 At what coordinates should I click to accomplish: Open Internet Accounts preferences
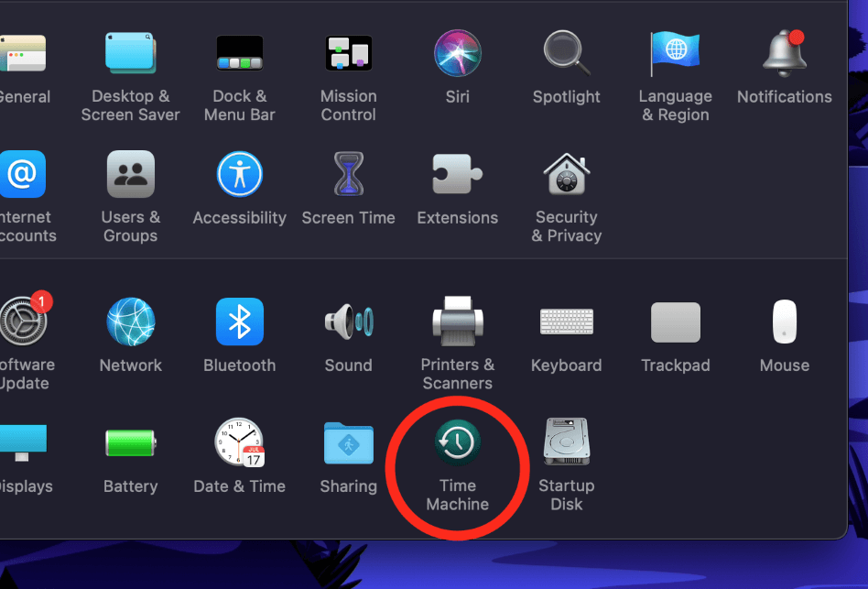point(22,174)
